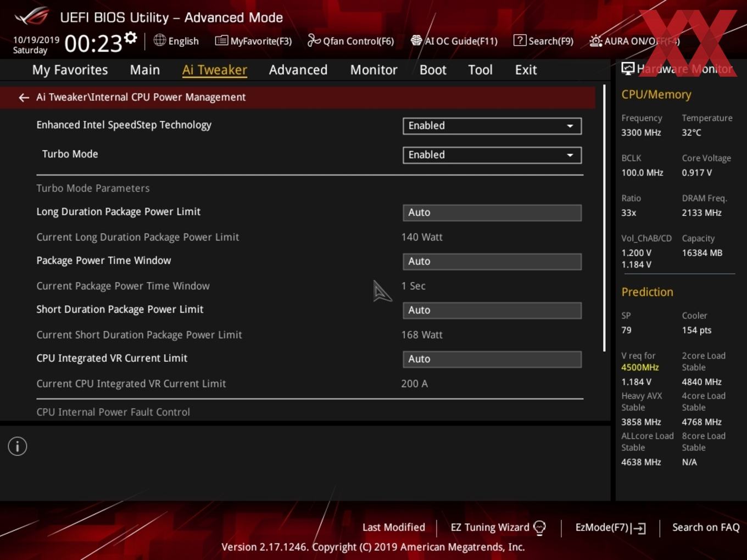
Task: Open the clock settings gear icon
Action: point(130,38)
